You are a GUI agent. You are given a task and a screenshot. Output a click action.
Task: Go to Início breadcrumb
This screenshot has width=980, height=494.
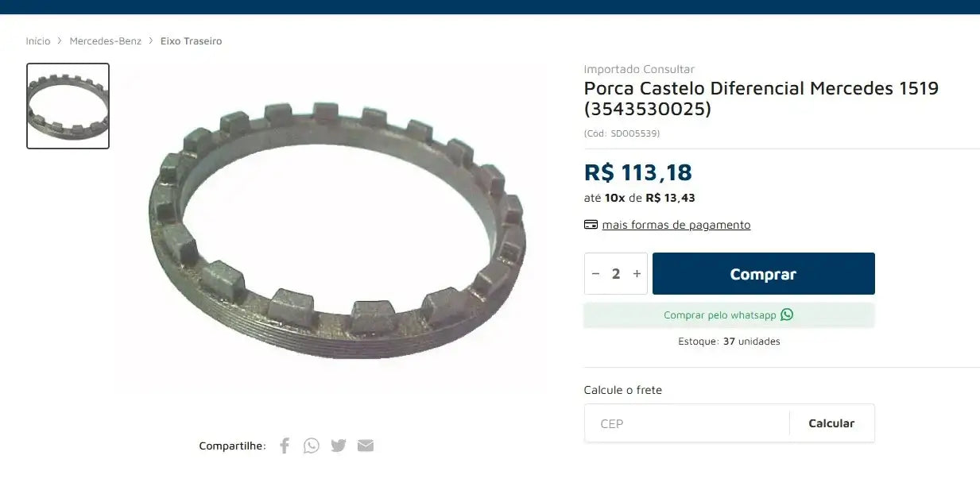[x=38, y=41]
